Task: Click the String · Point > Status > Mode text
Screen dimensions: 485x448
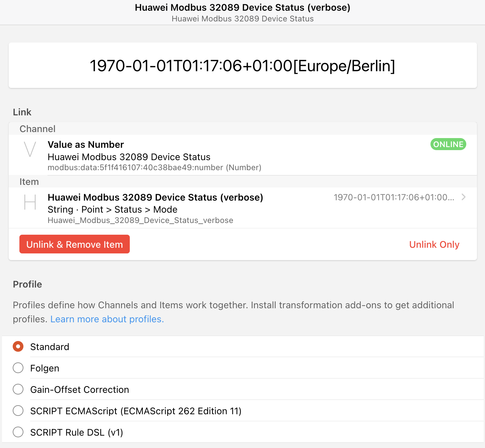Action: click(112, 209)
